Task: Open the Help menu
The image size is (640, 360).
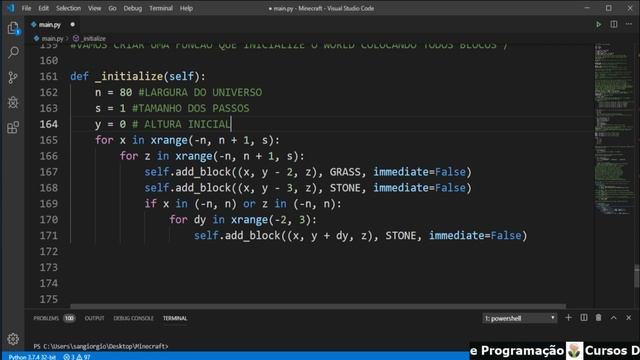Action: coord(186,8)
